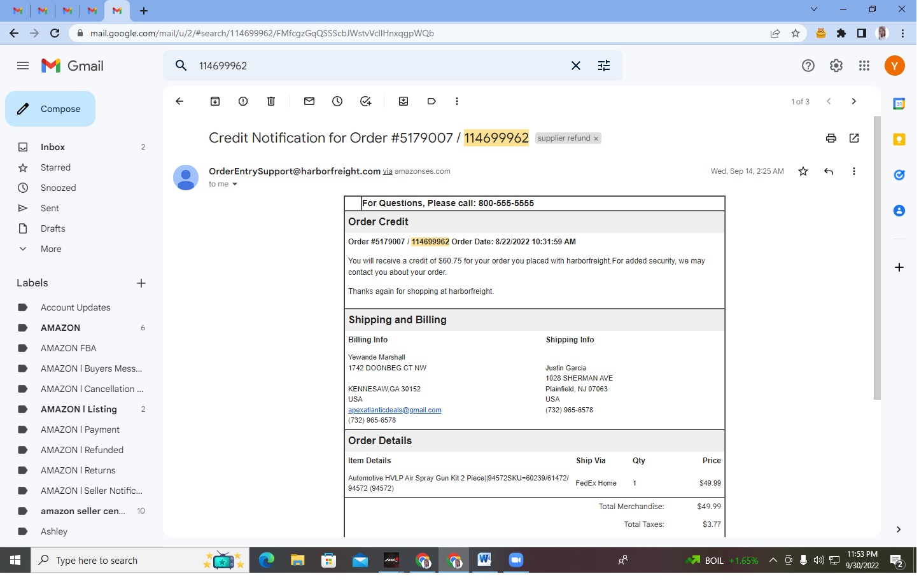
Task: Click the email vertical scrollbar
Action: pos(877,258)
